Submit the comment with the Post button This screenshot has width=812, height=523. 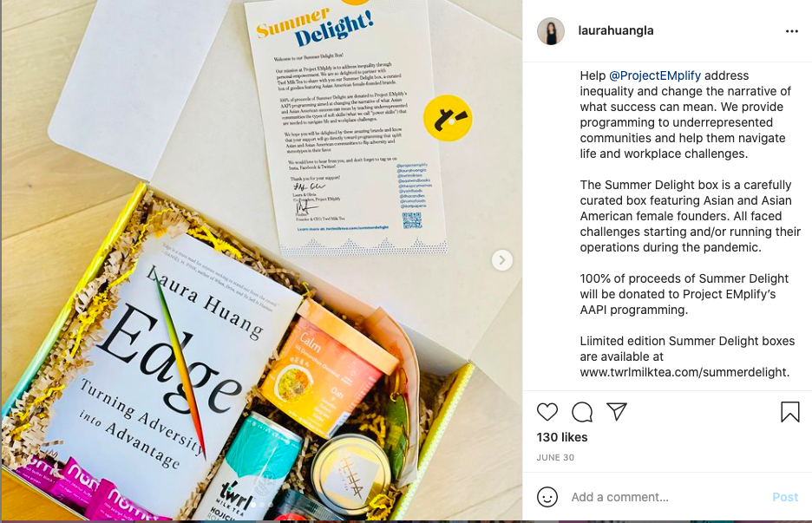tap(785, 497)
